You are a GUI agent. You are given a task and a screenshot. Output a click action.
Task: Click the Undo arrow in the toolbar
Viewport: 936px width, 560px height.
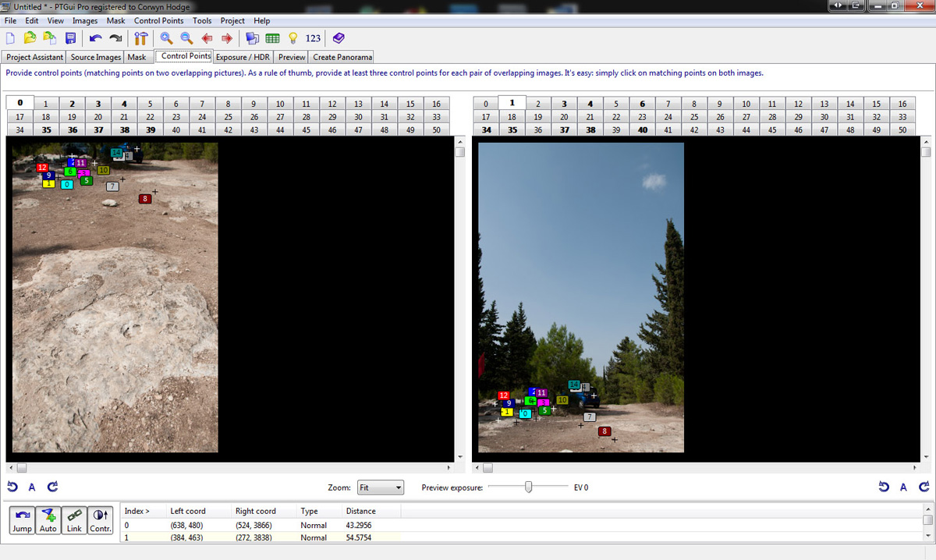point(95,38)
